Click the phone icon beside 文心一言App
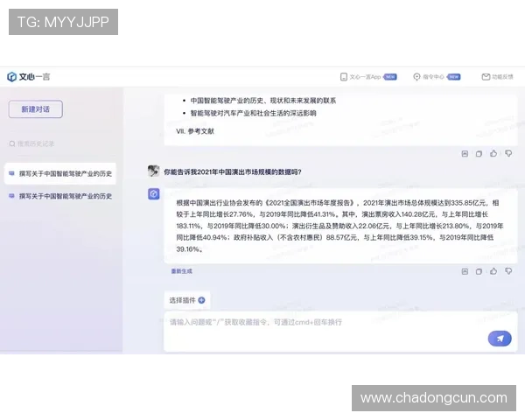 [x=344, y=77]
